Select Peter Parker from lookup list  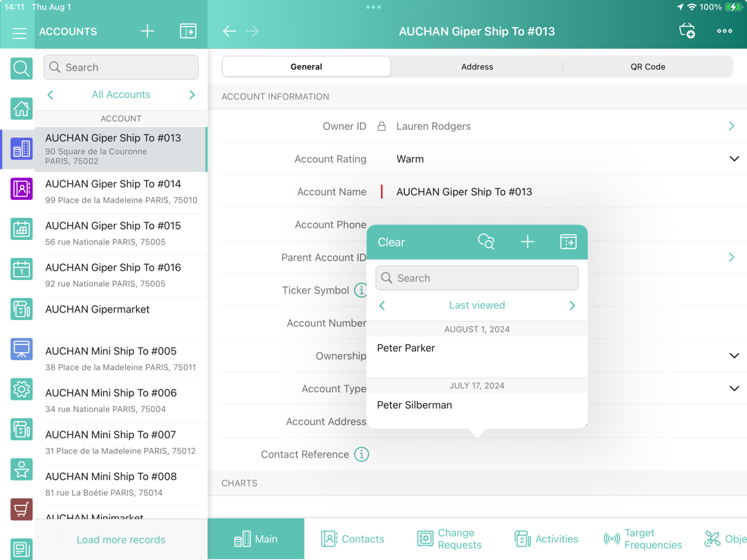(406, 348)
